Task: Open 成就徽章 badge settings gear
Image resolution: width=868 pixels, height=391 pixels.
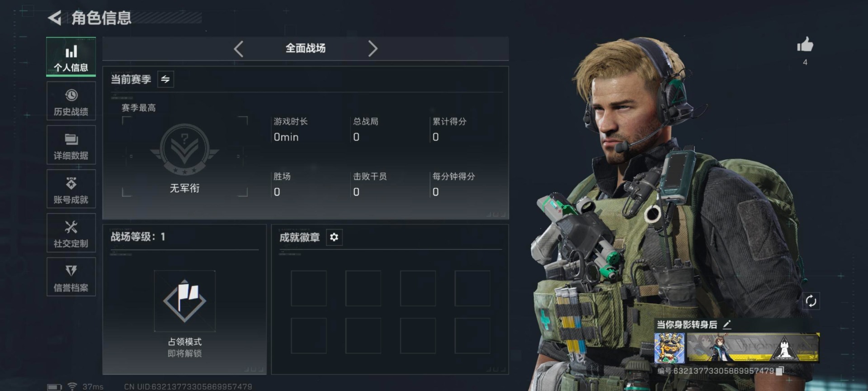Action: pyautogui.click(x=334, y=237)
